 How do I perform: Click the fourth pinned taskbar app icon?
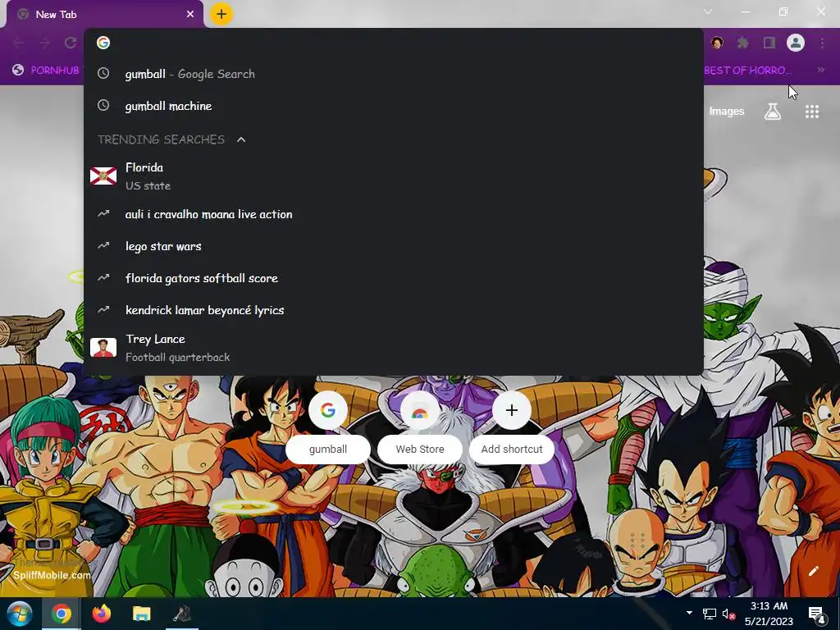click(x=182, y=614)
